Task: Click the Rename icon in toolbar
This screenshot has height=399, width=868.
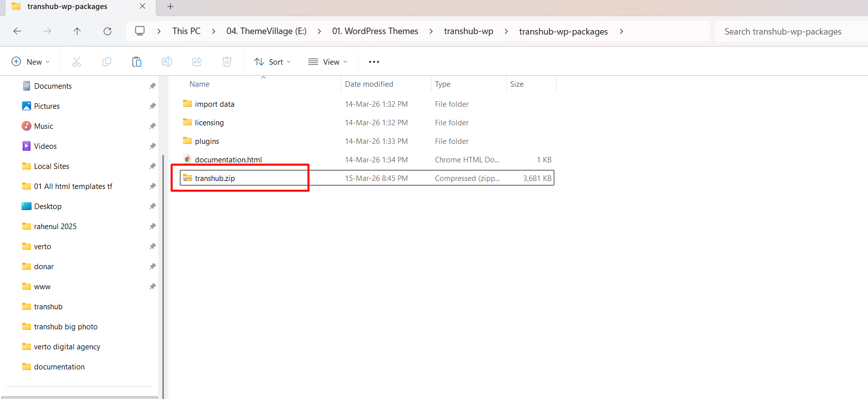Action: pyautogui.click(x=167, y=62)
